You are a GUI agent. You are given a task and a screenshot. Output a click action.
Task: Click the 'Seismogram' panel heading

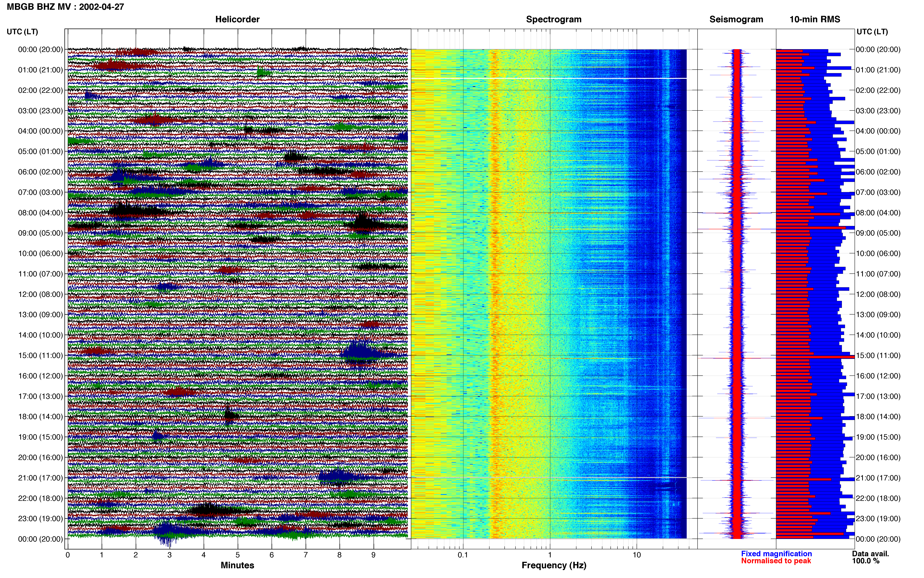(736, 20)
